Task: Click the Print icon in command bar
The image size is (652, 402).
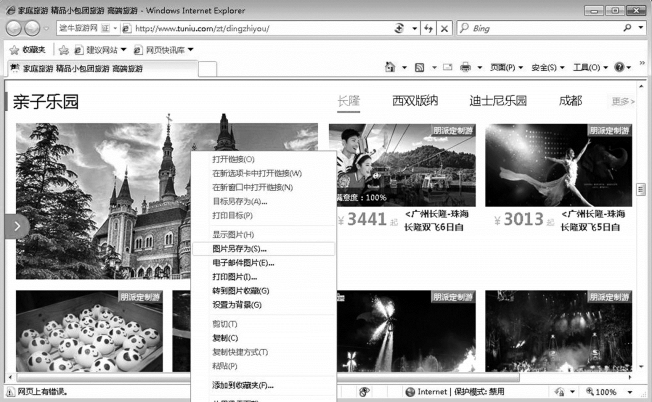Action: pyautogui.click(x=465, y=67)
